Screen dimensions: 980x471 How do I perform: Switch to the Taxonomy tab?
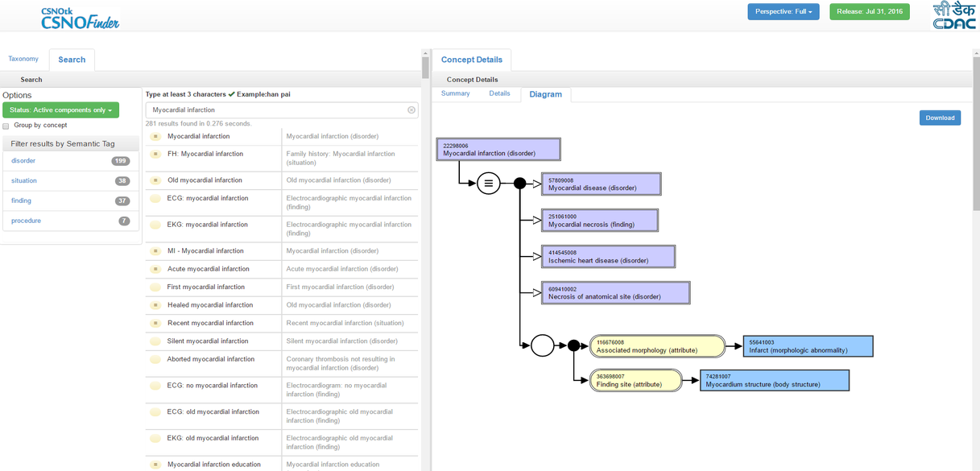pyautogui.click(x=23, y=59)
